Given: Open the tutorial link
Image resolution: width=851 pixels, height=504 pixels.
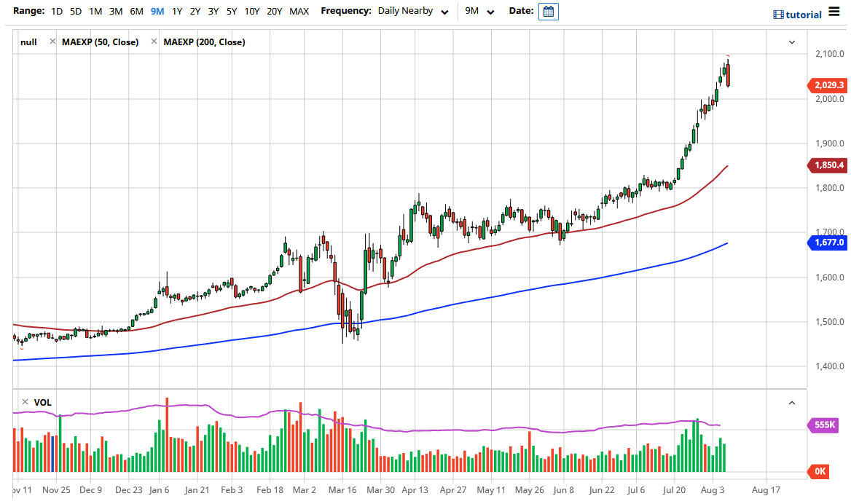Looking at the screenshot, I should (804, 15).
